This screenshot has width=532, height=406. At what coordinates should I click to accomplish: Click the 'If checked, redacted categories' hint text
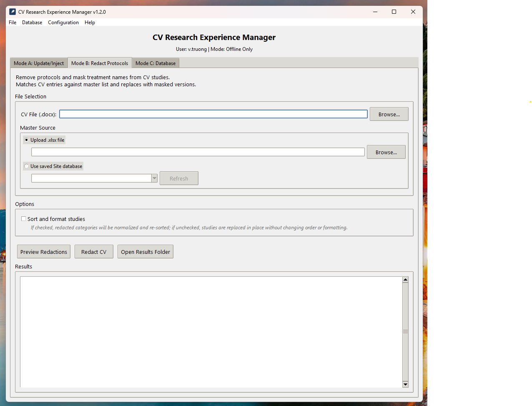189,228
